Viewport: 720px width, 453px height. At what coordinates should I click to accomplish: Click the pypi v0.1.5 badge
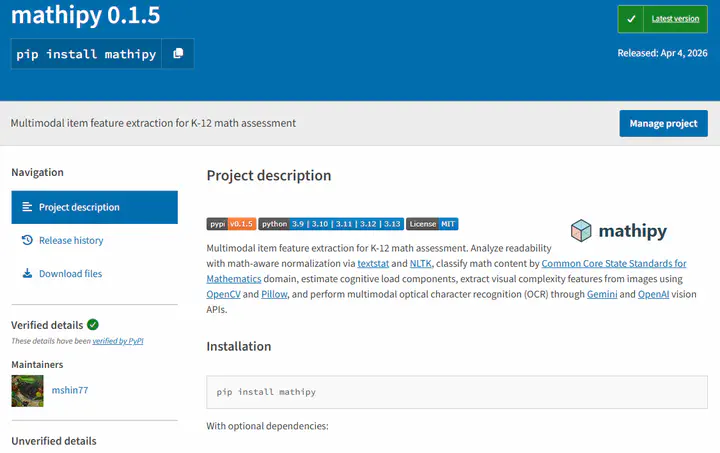pyautogui.click(x=231, y=224)
